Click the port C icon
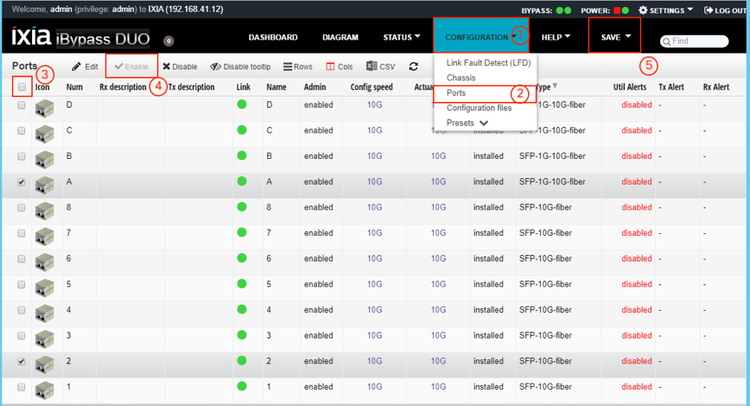The width and height of the screenshot is (750, 406). tap(44, 134)
